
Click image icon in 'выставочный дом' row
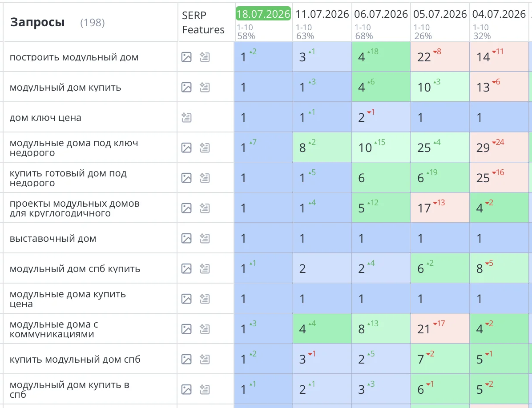(x=186, y=238)
